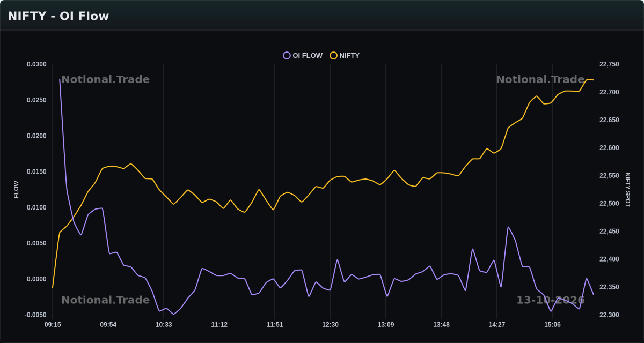
Task: Toggle the OI FLOW legend series
Action: pos(303,56)
